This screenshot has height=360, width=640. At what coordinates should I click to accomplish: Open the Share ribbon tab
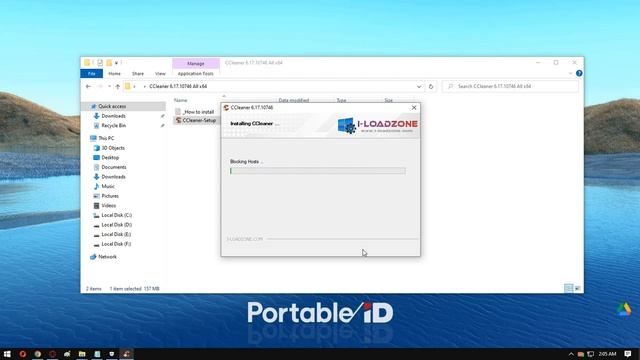coord(138,73)
